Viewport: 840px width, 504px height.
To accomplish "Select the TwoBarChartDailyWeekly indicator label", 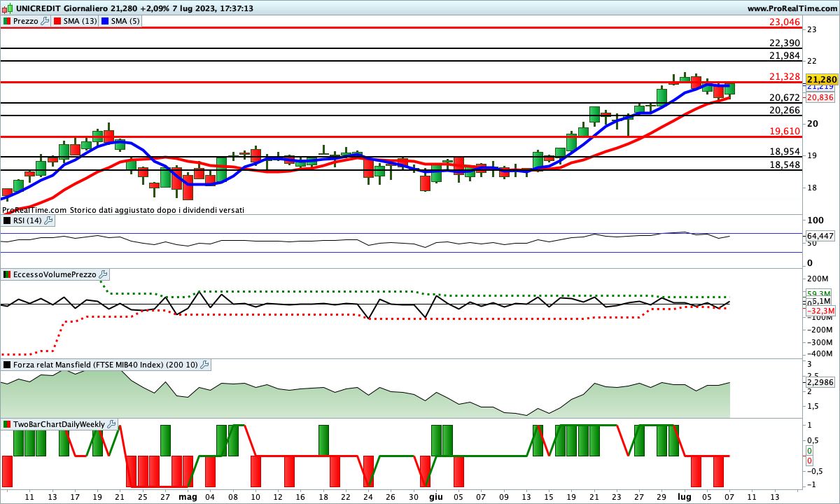I will tap(59, 424).
